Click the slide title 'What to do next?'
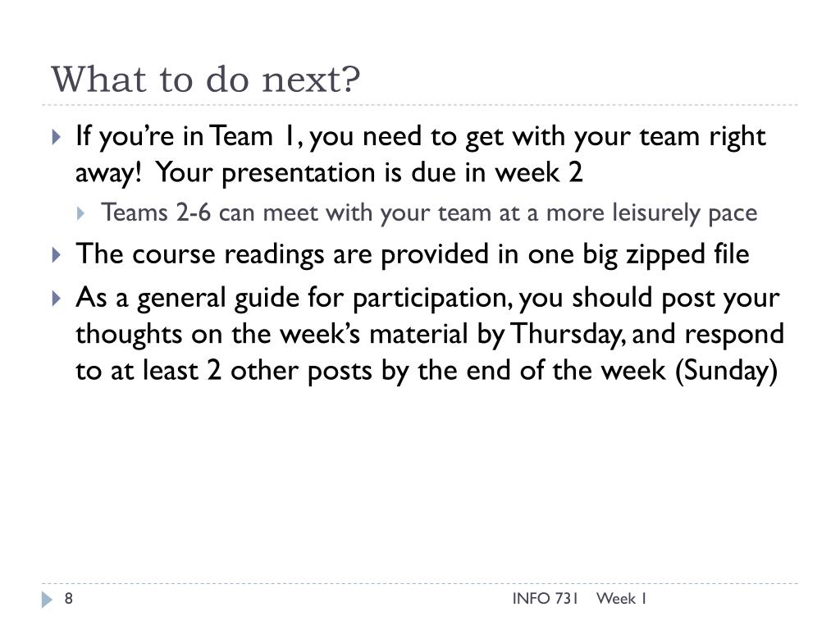This screenshot has height=630, width=840. (206, 80)
